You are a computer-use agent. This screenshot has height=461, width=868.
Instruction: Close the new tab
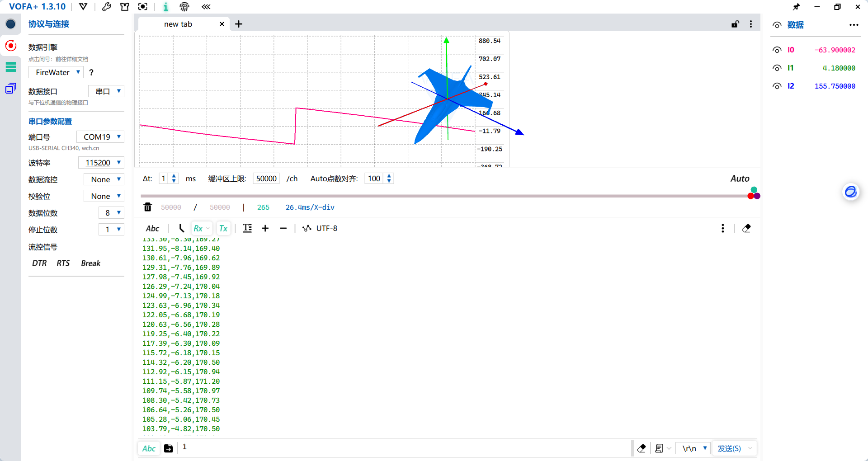(222, 24)
